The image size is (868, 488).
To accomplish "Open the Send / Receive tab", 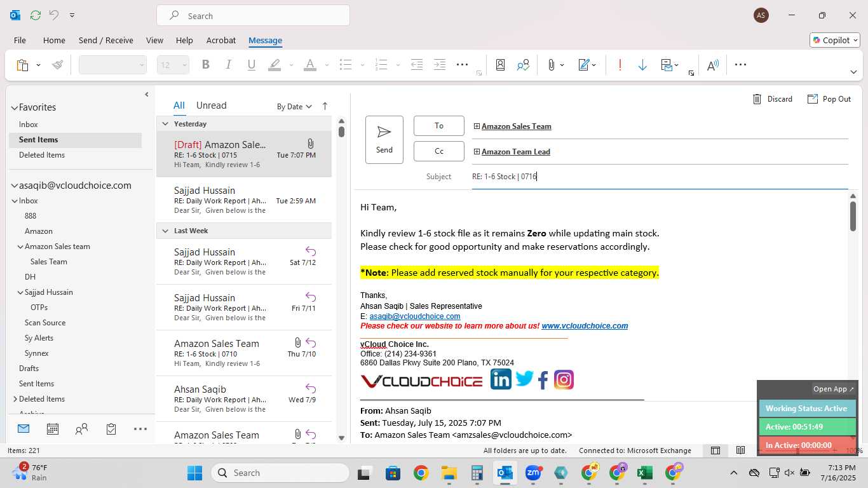I will pyautogui.click(x=106, y=40).
